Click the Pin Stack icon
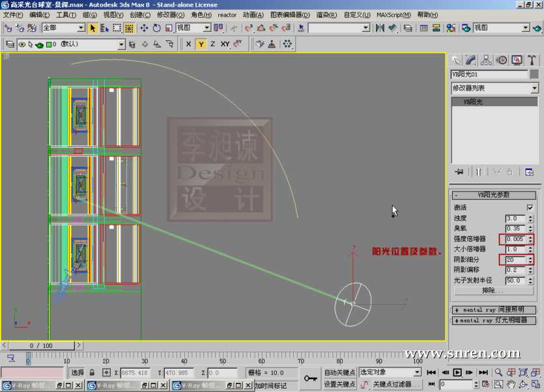Viewport: 544px width, 392px height. coord(459,172)
